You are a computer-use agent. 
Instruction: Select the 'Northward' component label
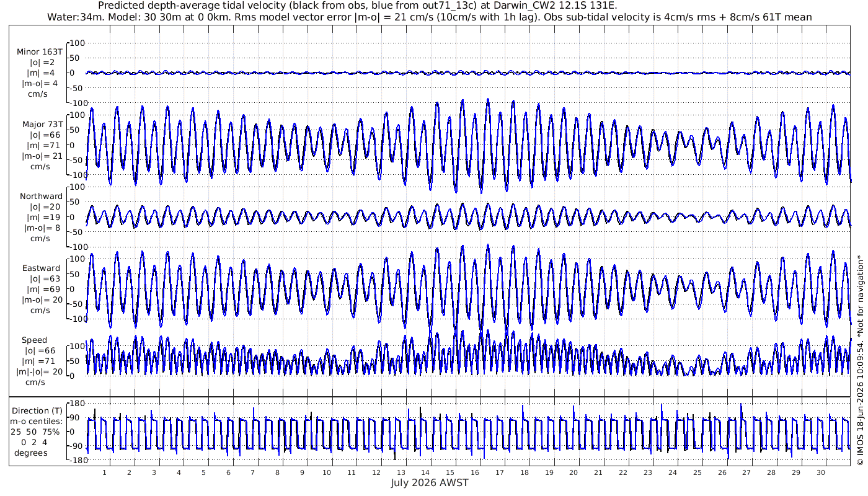point(41,196)
